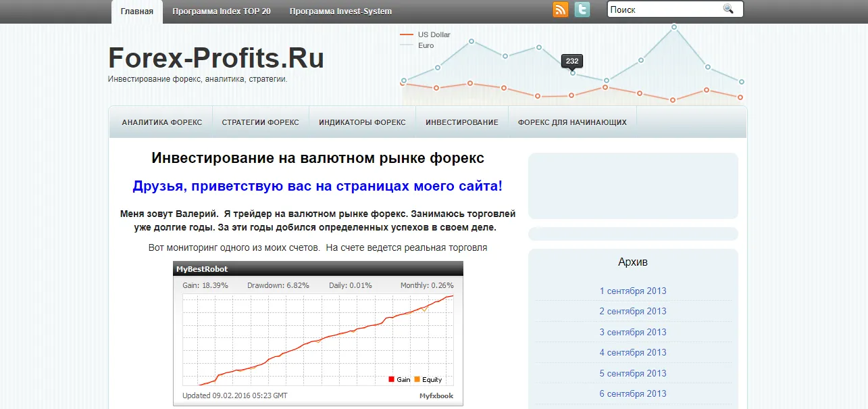Open the Twitter icon in header
The image size is (868, 409).
coord(582,9)
